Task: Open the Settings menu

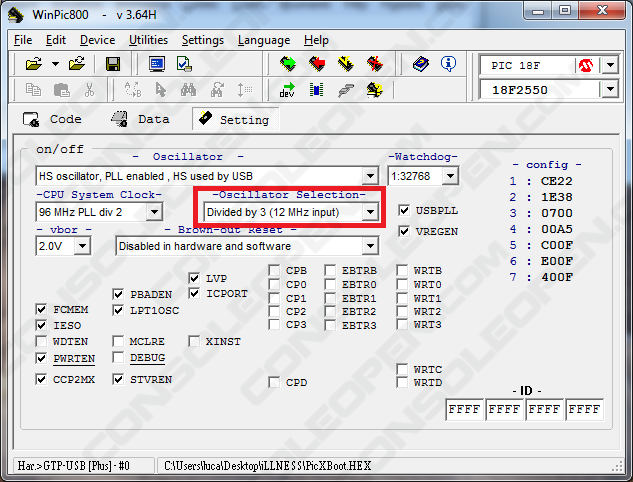Action: 203,40
